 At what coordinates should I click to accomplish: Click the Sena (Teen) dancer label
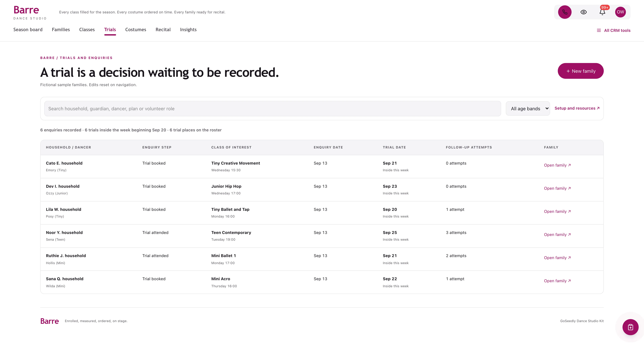pyautogui.click(x=56, y=240)
